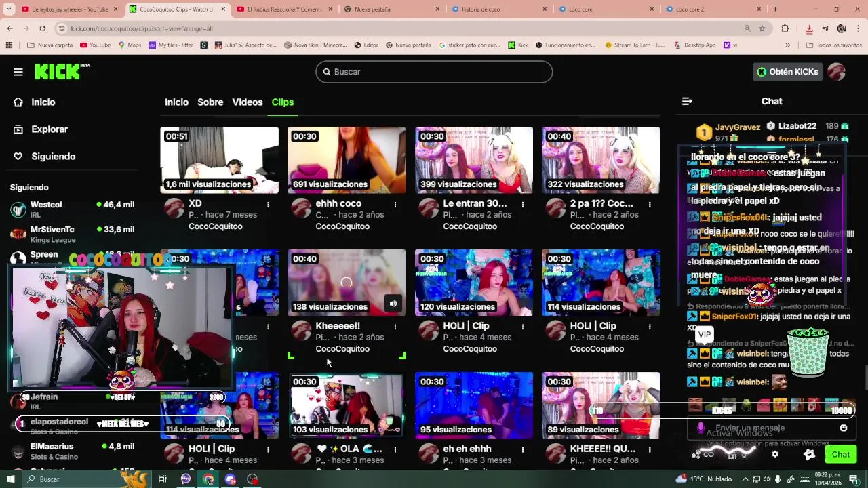Reload the page with the refresh icon
868x488 pixels.
pyautogui.click(x=42, y=28)
